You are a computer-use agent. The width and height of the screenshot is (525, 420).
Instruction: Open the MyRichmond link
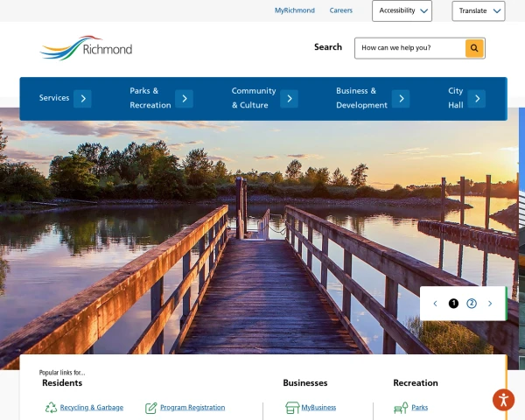click(x=295, y=10)
